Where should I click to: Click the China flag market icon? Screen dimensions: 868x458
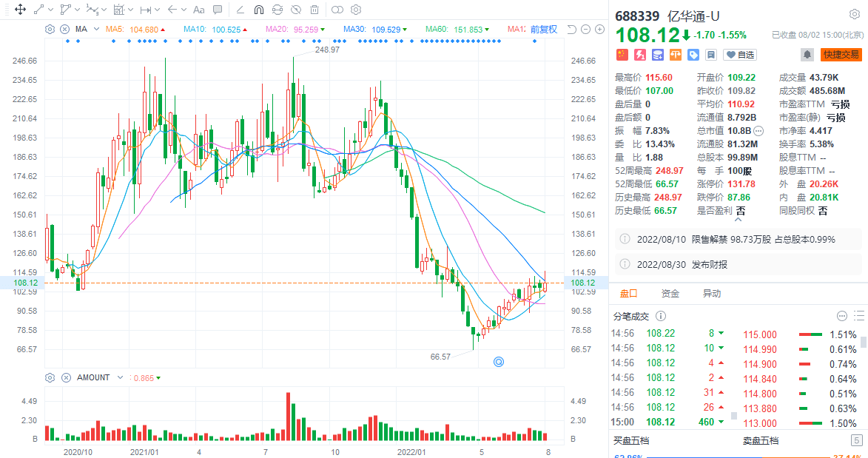click(622, 55)
